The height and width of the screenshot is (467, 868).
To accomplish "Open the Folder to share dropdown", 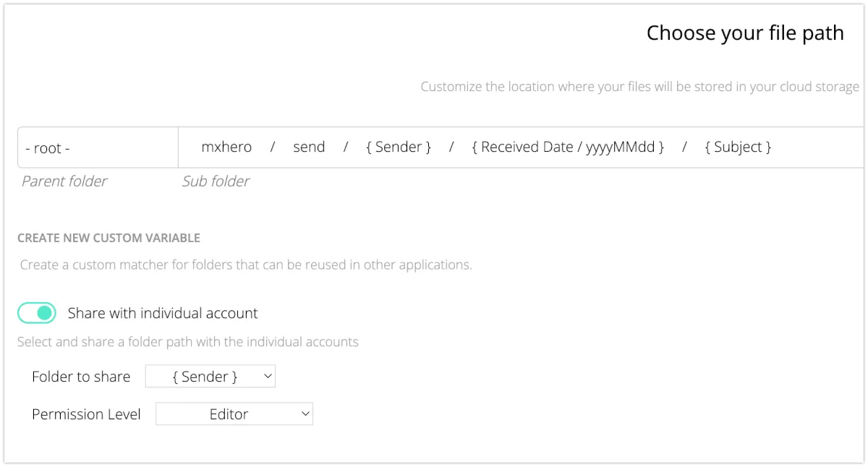I will (210, 377).
